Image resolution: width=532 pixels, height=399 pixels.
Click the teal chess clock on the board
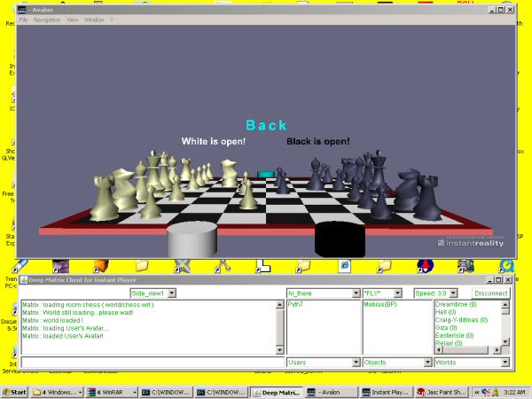pyautogui.click(x=266, y=174)
